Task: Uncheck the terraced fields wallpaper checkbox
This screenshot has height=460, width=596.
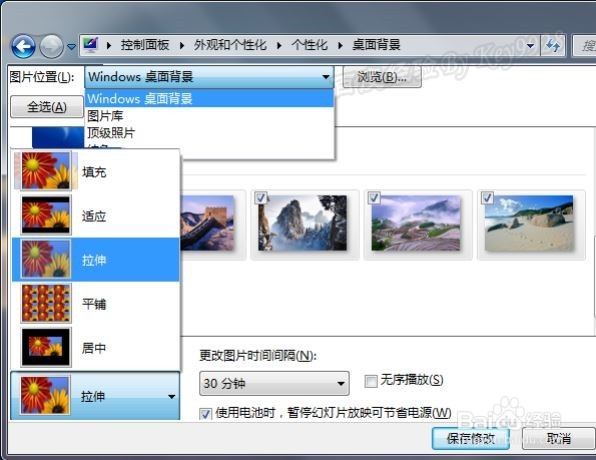Action: point(374,198)
